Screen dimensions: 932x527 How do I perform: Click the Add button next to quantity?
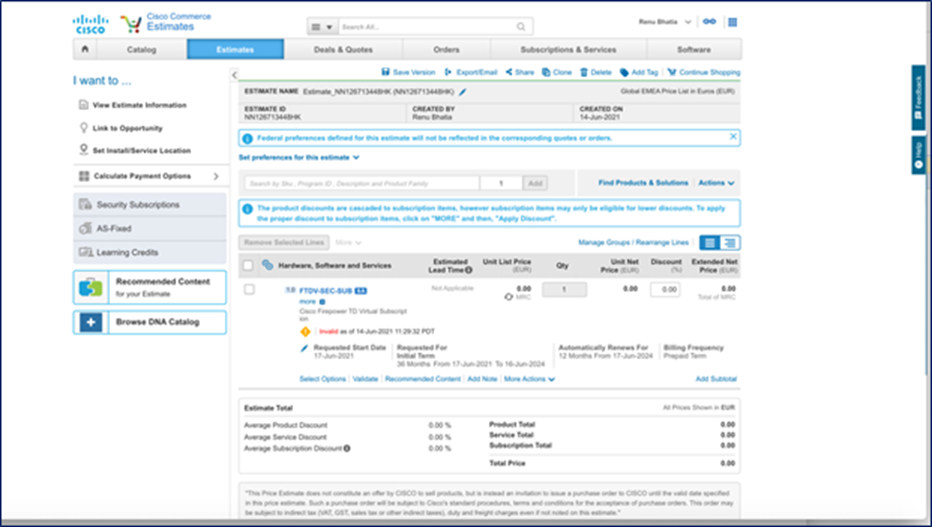[535, 183]
